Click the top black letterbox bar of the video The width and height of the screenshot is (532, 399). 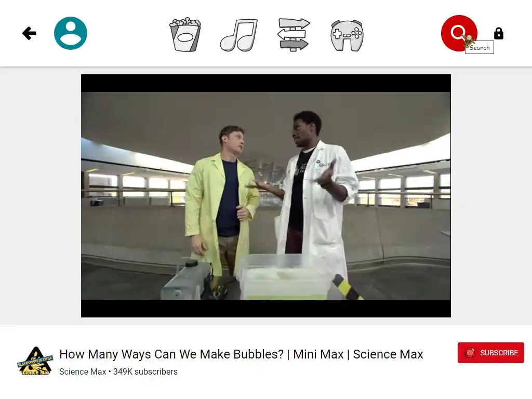point(265,83)
